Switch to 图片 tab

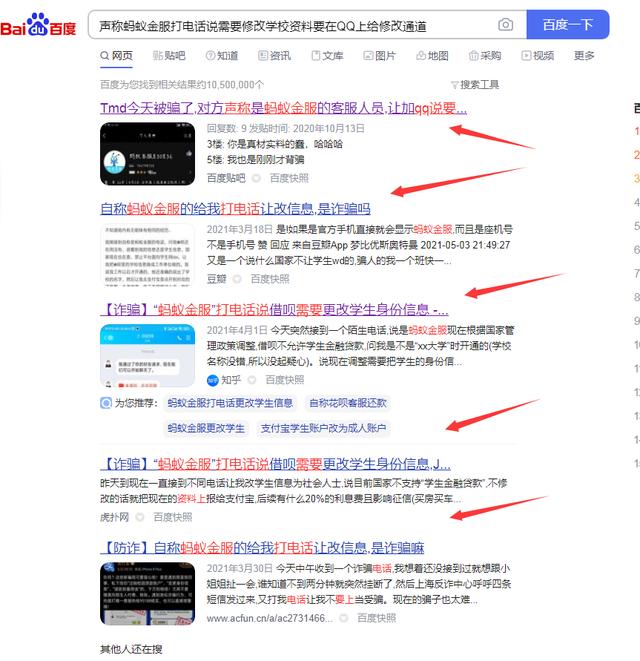[x=379, y=56]
